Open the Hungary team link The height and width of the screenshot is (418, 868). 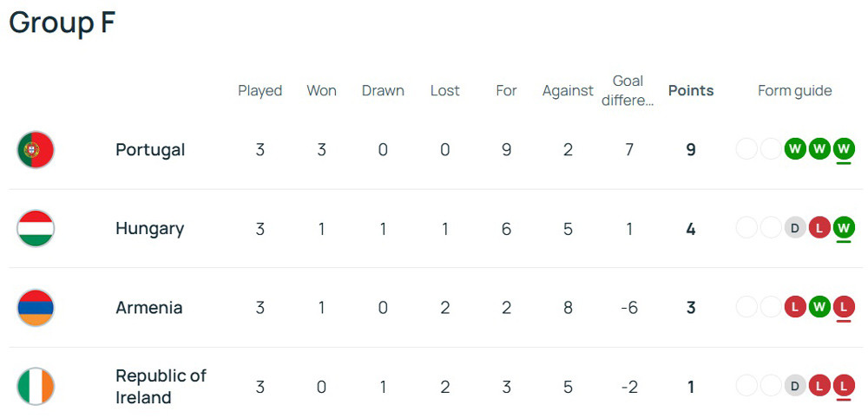click(x=149, y=229)
